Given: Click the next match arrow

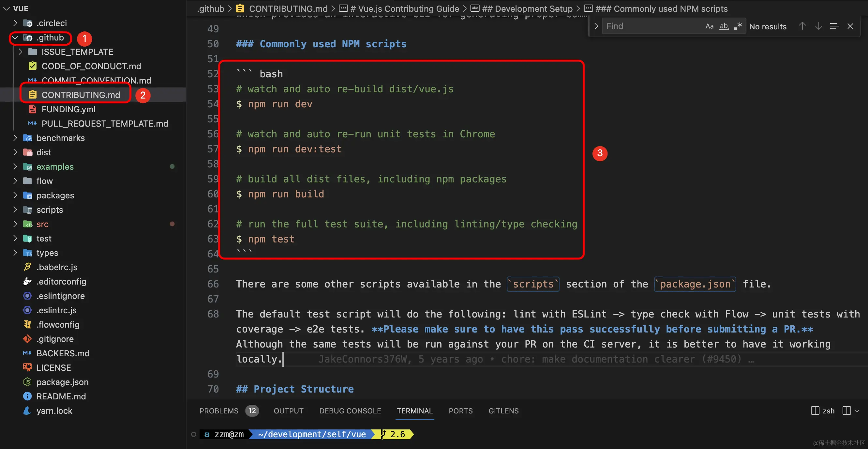Looking at the screenshot, I should click(818, 26).
